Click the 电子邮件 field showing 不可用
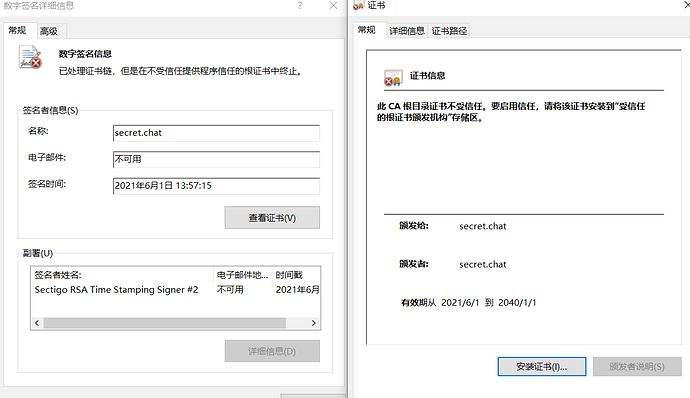Screen dimensions: 690x398 (216, 159)
